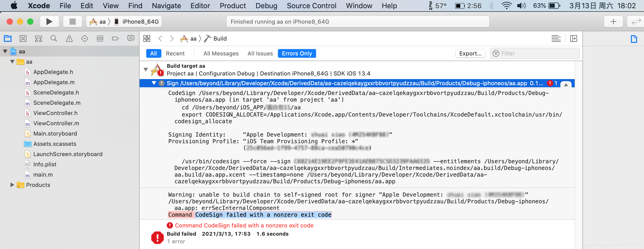Open the Find navigator magnifier

click(53, 38)
